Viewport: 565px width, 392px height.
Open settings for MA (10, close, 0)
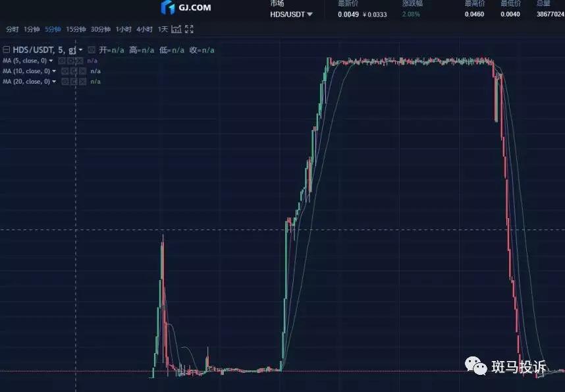73,71
